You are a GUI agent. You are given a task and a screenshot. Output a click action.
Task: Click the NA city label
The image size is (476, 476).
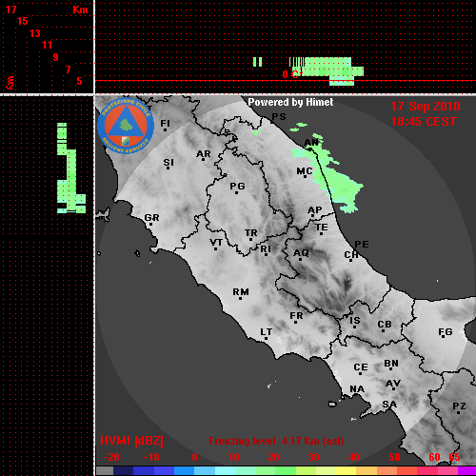(357, 389)
